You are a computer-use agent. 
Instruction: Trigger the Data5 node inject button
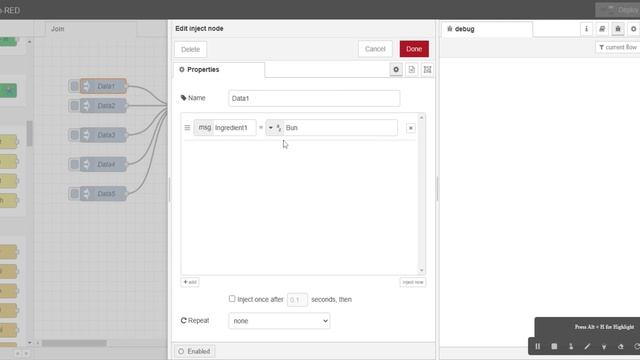click(74, 193)
